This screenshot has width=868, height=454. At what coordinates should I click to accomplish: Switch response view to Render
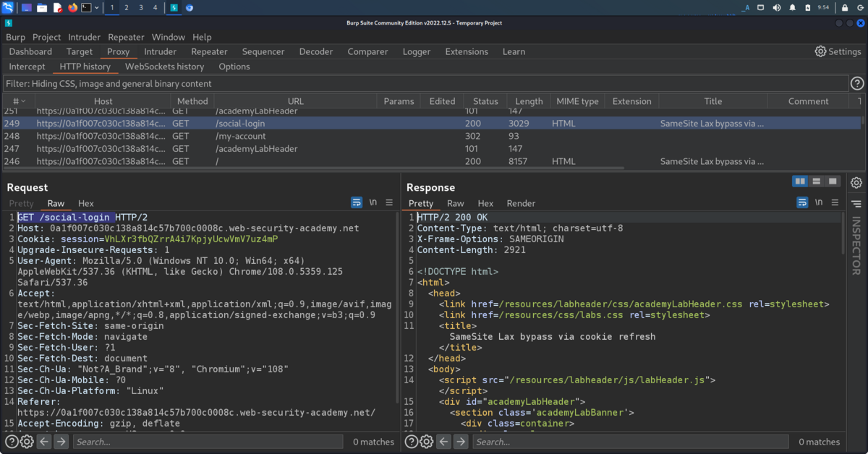[x=521, y=203]
